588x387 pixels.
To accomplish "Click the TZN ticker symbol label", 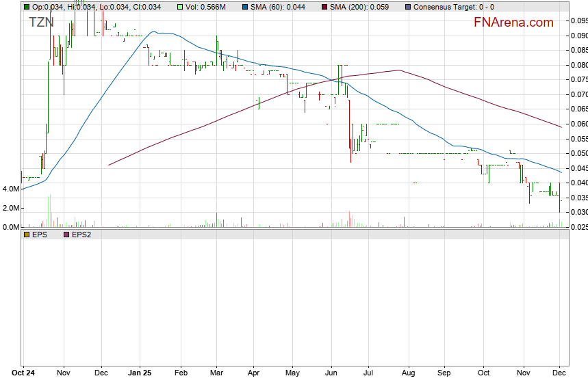I will tap(41, 22).
